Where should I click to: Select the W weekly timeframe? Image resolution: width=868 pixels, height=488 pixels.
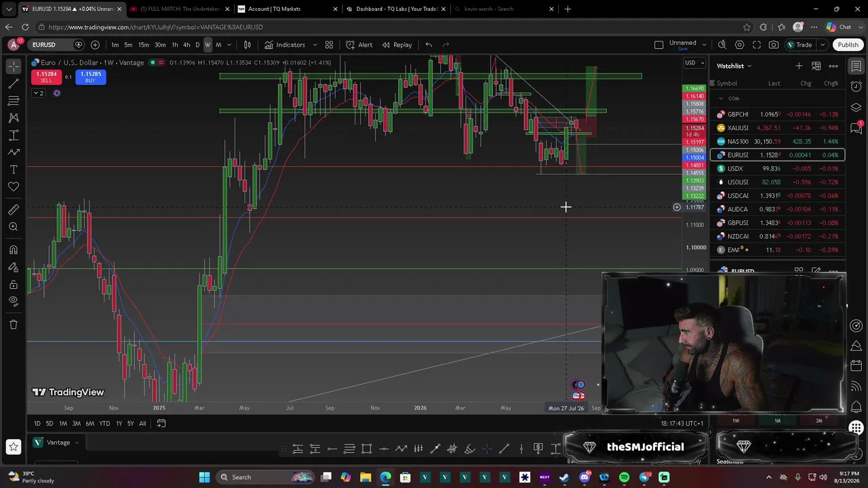[208, 45]
